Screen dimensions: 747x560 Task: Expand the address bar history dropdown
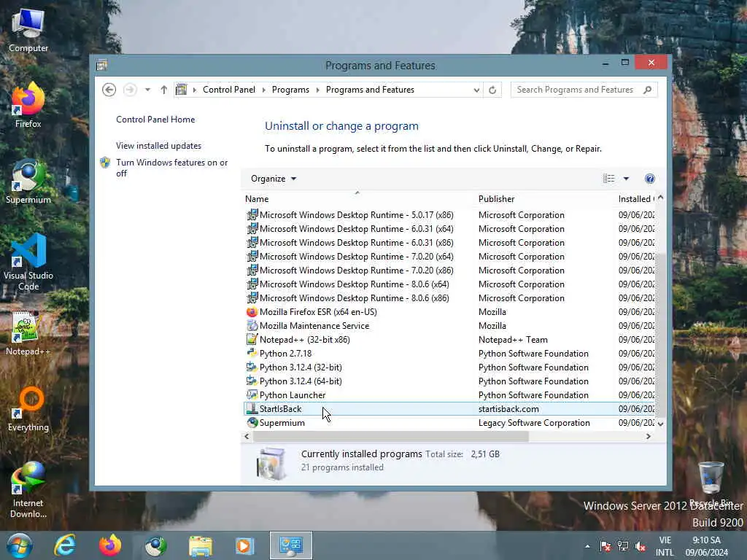point(476,90)
